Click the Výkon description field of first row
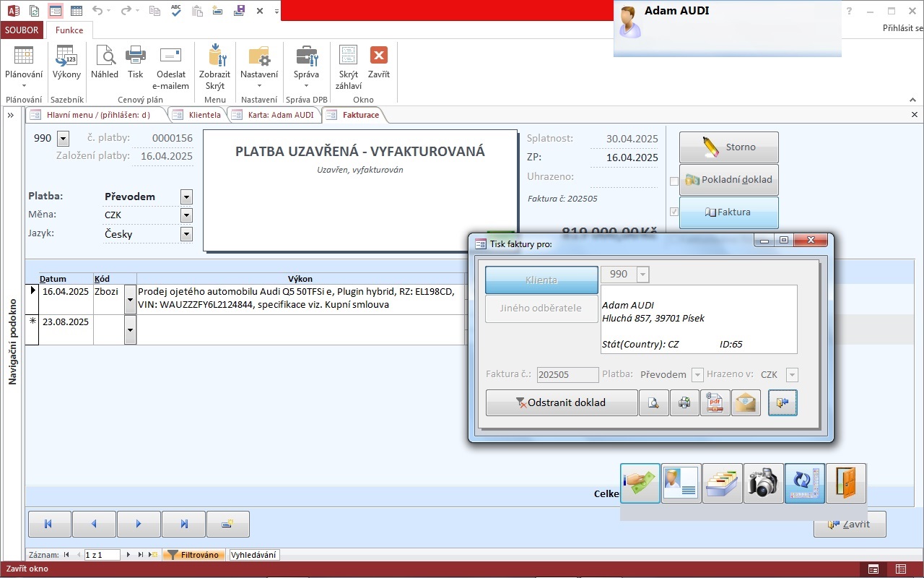This screenshot has width=924, height=578. pyautogui.click(x=300, y=298)
